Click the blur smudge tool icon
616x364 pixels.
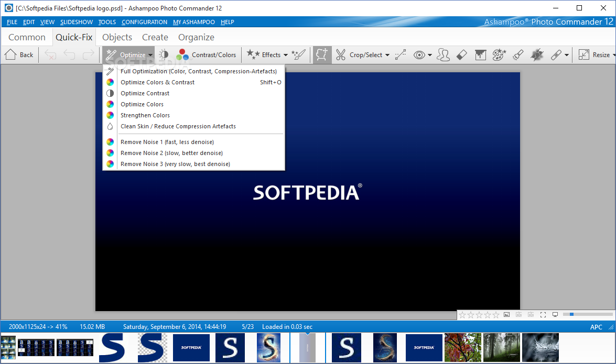537,54
